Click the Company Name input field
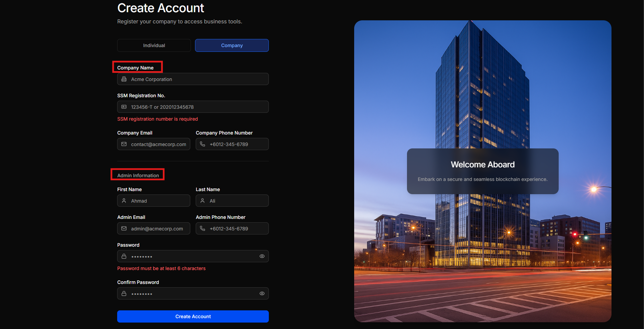Screen dimensions: 644x329 point(193,79)
